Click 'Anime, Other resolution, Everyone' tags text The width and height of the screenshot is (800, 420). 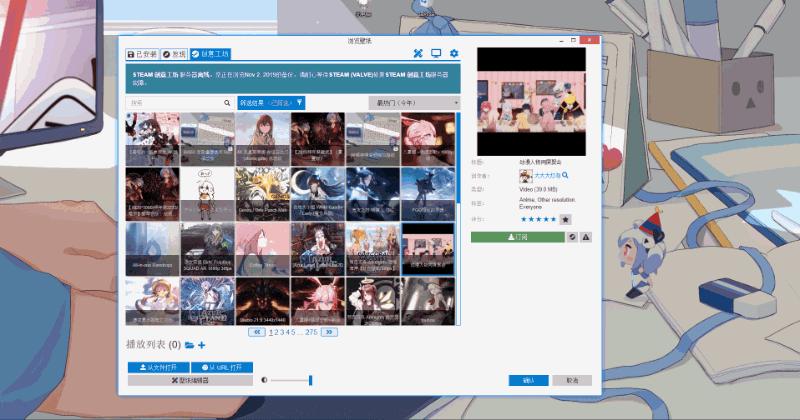click(x=547, y=203)
